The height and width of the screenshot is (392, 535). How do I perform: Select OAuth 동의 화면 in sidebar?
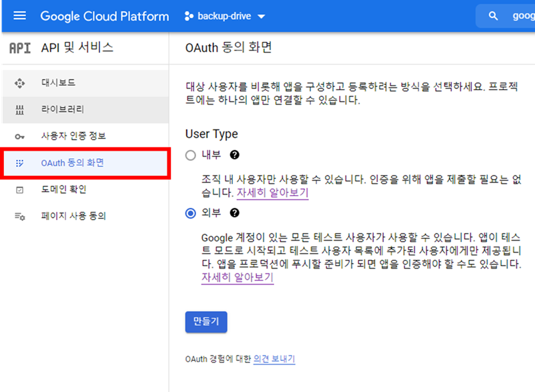[85, 163]
